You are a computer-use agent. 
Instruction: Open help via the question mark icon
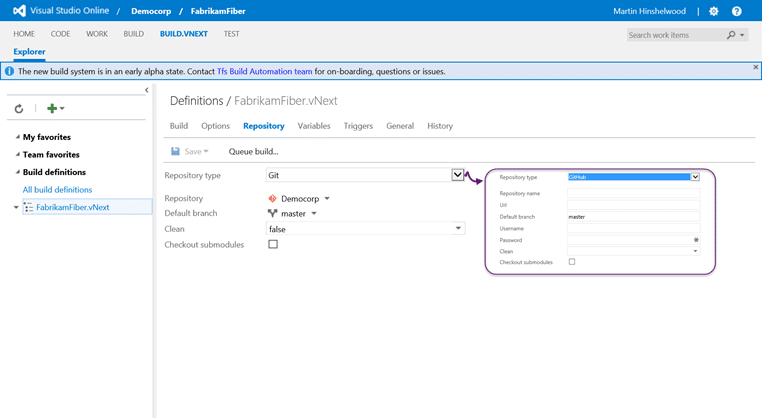737,11
